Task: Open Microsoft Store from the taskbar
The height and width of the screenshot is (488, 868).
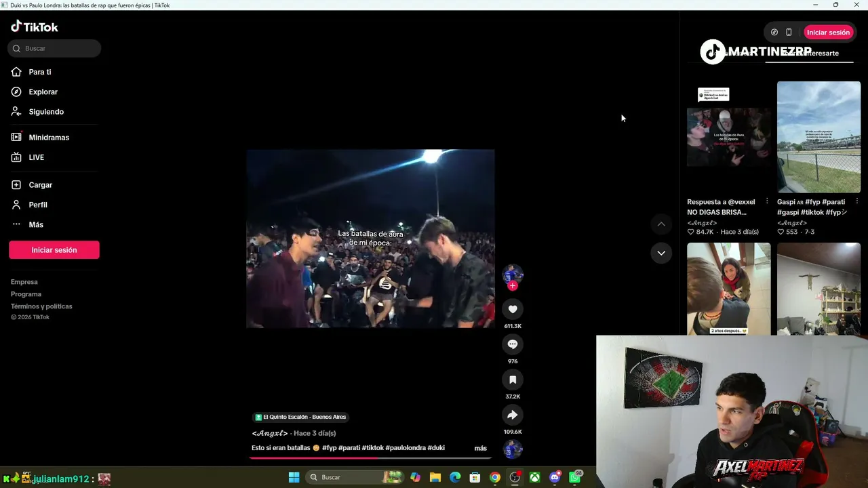Action: [475, 477]
